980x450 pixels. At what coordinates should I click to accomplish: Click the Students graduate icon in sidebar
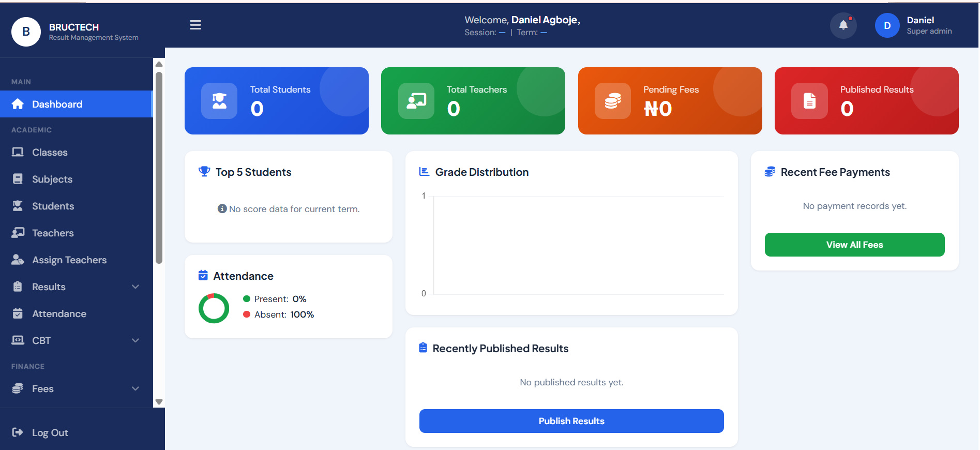pyautogui.click(x=18, y=206)
